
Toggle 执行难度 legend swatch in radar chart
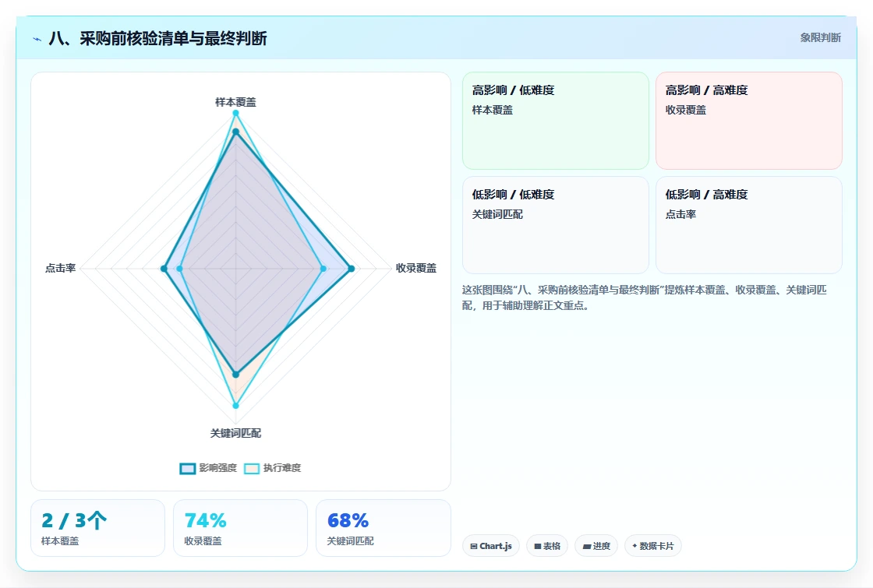pyautogui.click(x=252, y=468)
